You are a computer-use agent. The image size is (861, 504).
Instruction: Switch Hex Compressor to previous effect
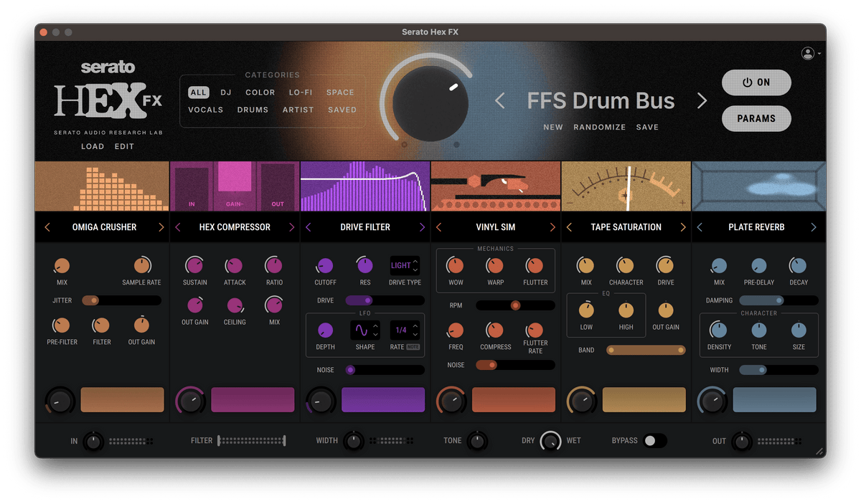178,227
